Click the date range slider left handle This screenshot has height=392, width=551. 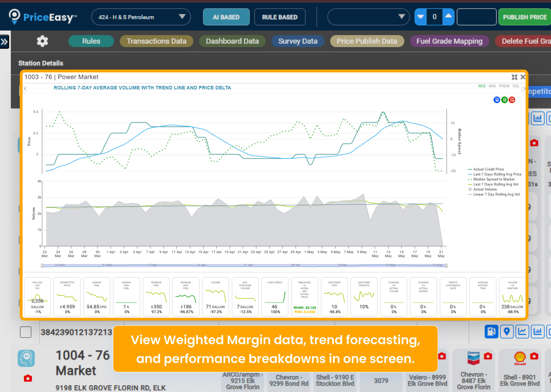coord(42,266)
